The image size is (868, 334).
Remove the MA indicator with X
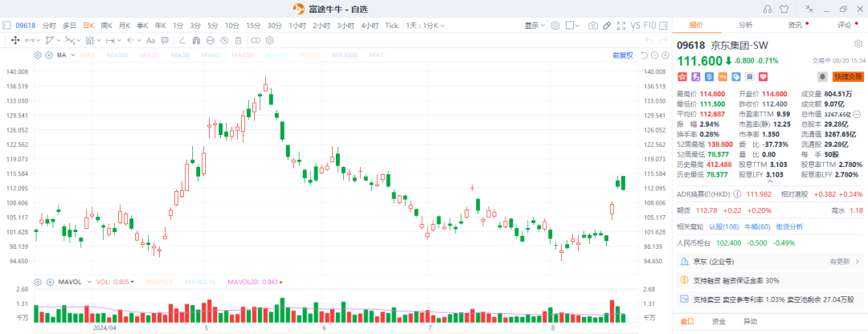click(49, 55)
